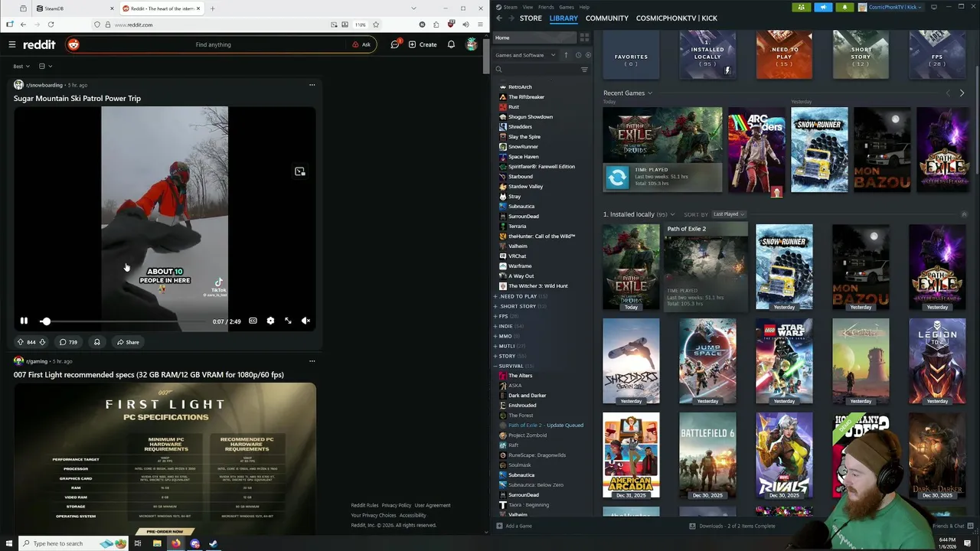Select Terraria in the Steam library list
Viewport: 980px width, 551px height.
[517, 227]
